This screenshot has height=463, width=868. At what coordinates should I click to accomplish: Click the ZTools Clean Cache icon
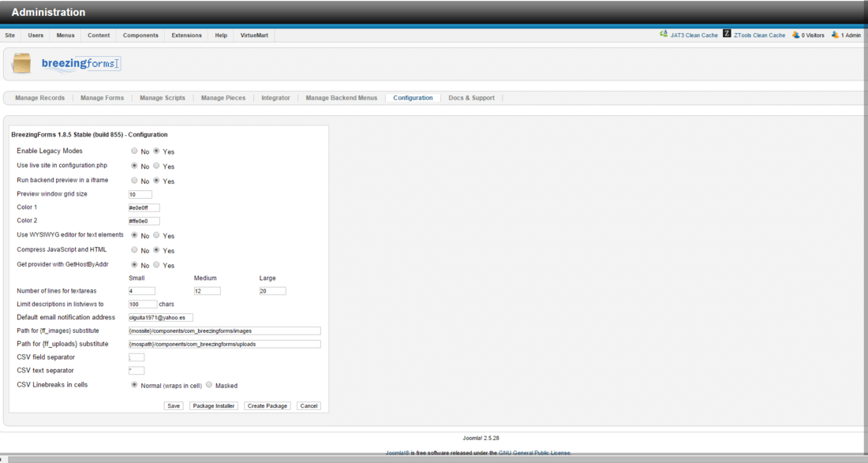727,34
